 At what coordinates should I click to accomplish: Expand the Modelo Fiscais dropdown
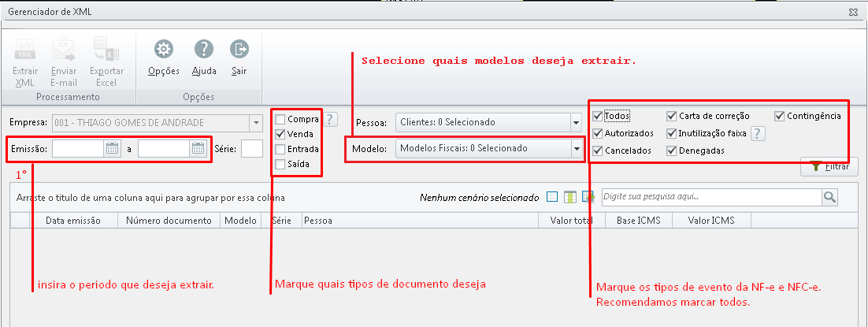click(577, 149)
